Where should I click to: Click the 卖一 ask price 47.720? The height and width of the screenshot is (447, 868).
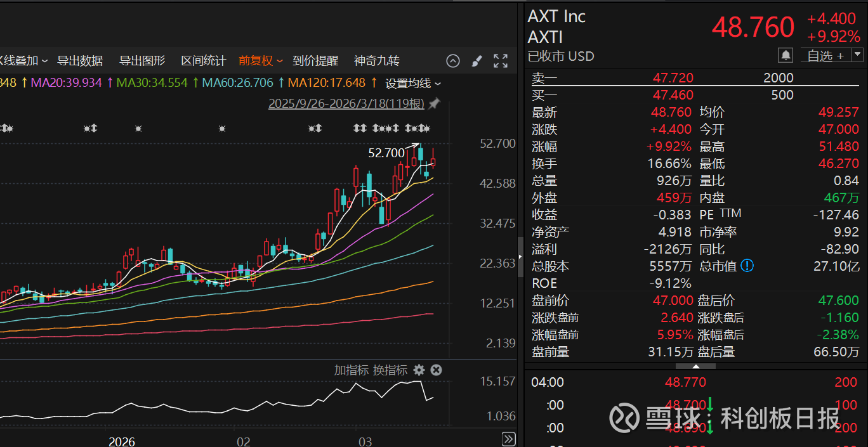(x=673, y=78)
